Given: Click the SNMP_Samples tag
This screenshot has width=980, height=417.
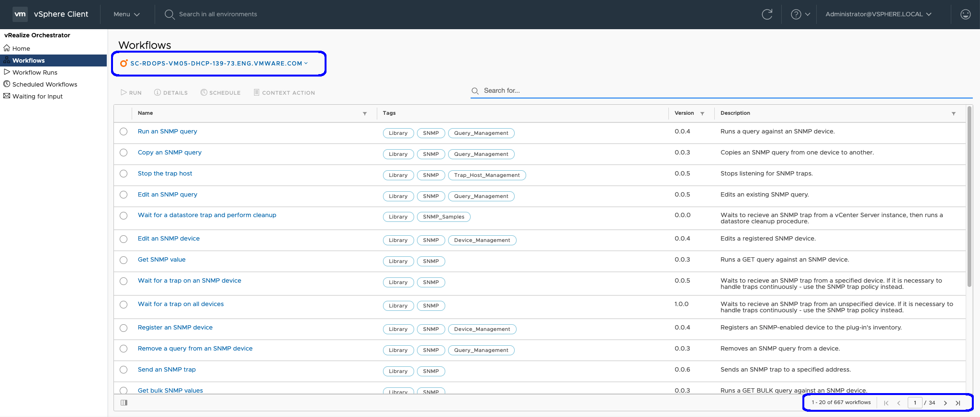Looking at the screenshot, I should (x=444, y=217).
